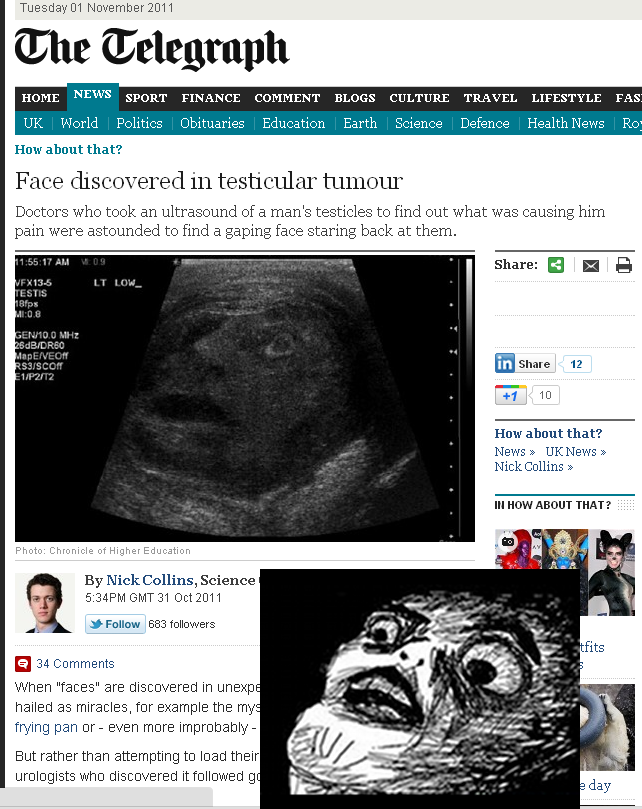The height and width of the screenshot is (809, 642).
Task: Open the Politics subsection
Action: (139, 123)
